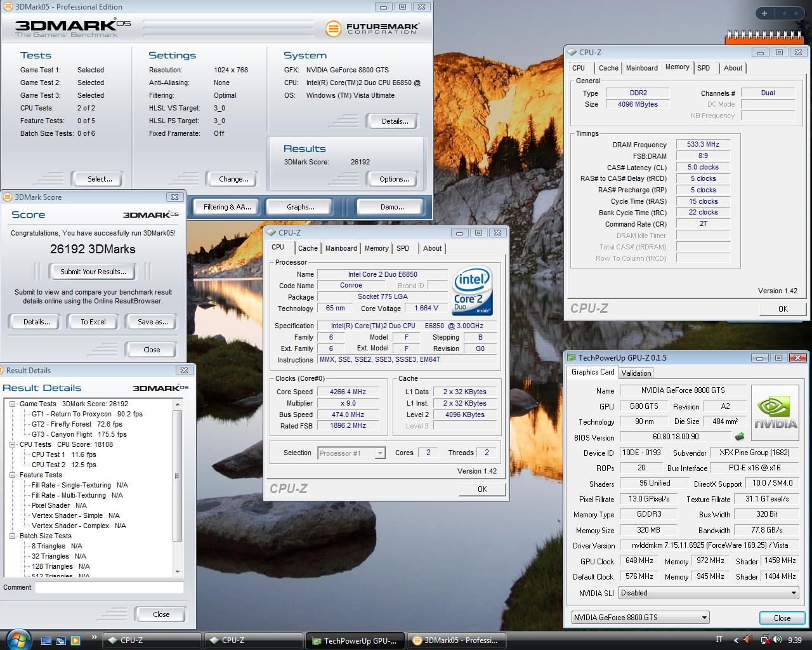Click Close button in GPU-Z
Screen dimensions: 812x650
(782, 618)
